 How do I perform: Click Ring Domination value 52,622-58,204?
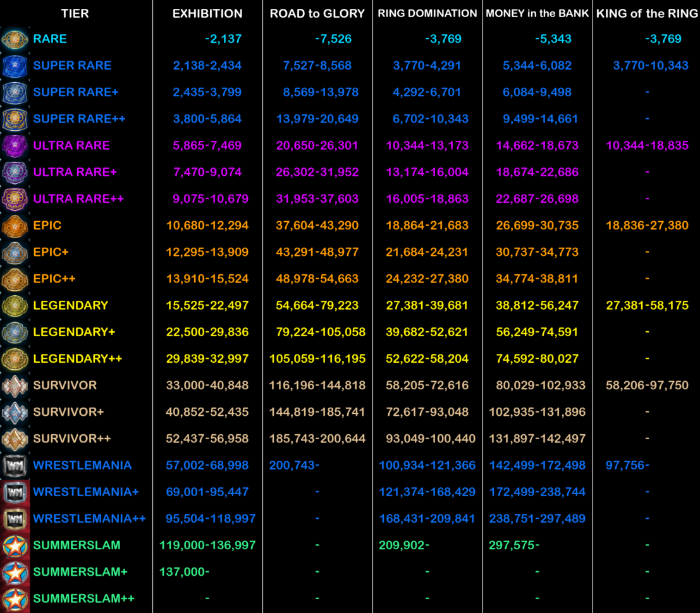427,358
